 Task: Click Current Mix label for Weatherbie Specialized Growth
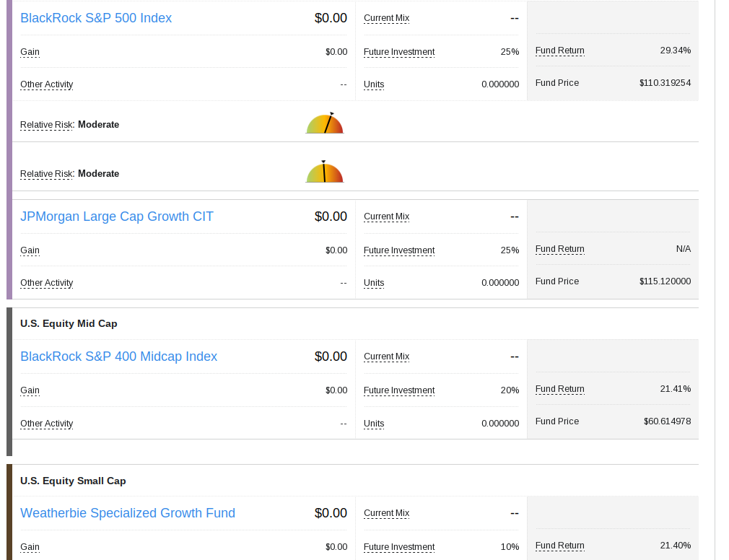(386, 513)
